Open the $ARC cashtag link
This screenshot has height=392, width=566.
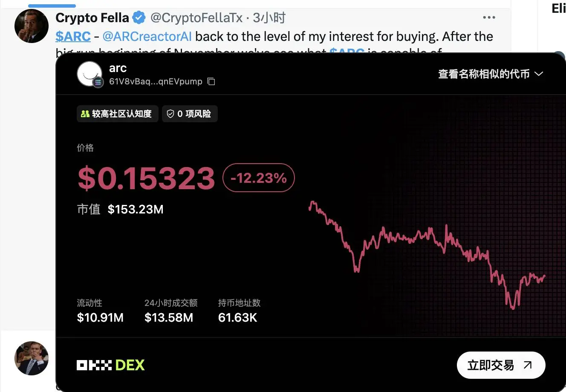(73, 37)
